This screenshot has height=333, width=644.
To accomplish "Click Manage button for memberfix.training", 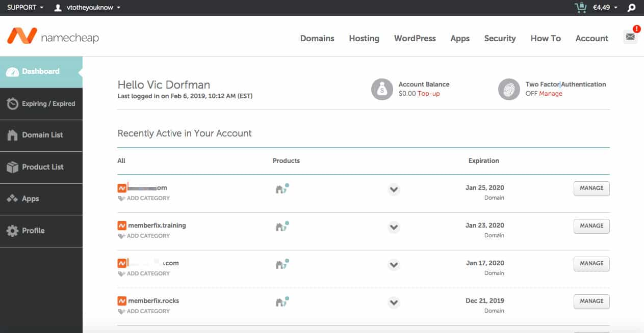I will click(591, 226).
